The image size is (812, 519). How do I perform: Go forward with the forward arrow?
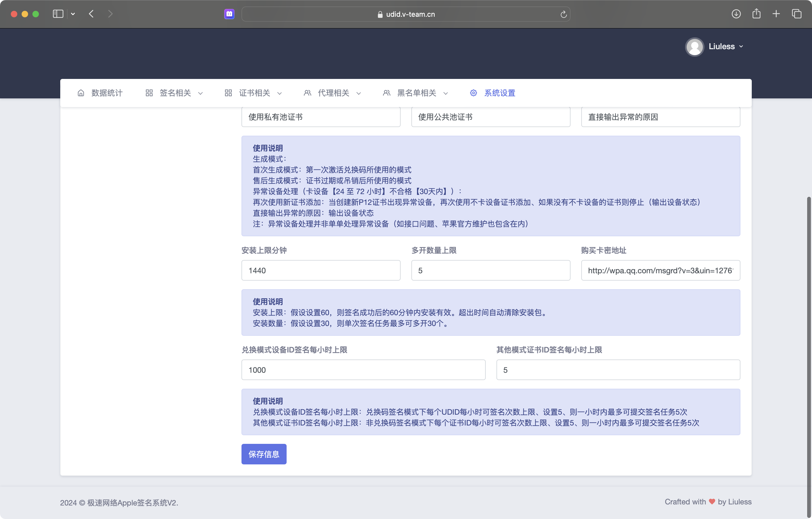(110, 14)
